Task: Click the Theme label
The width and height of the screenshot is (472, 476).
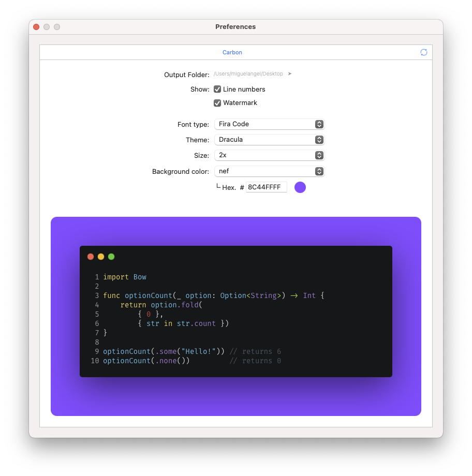Action: tap(198, 140)
